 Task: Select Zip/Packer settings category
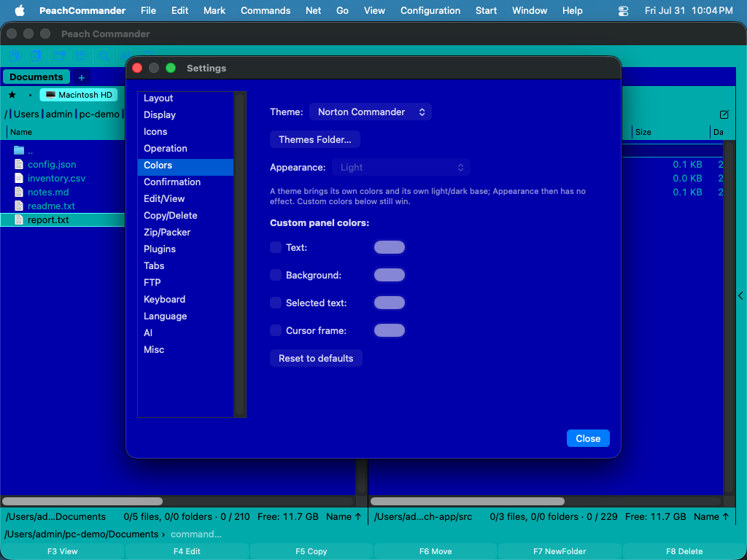pos(186,232)
